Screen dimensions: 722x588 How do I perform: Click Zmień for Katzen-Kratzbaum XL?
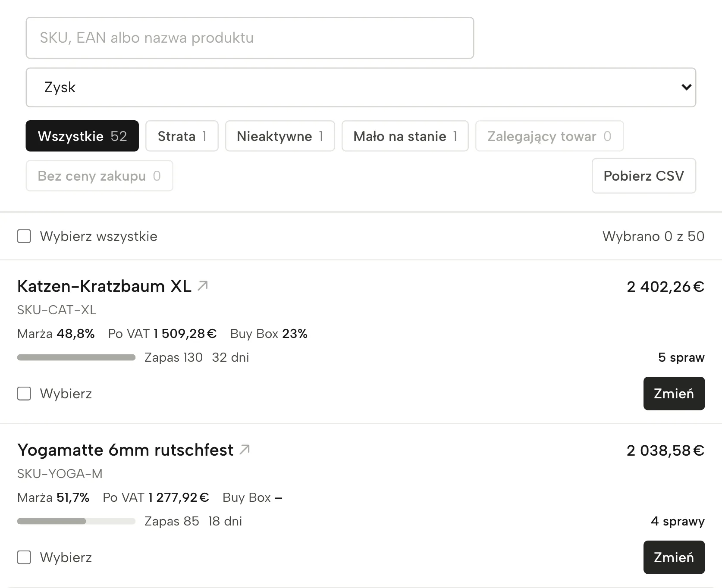[x=674, y=393]
